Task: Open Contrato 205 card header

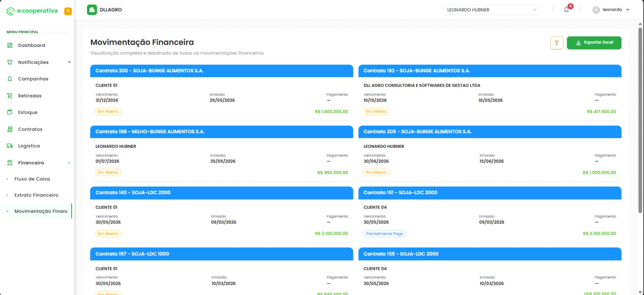Action: tap(490, 132)
